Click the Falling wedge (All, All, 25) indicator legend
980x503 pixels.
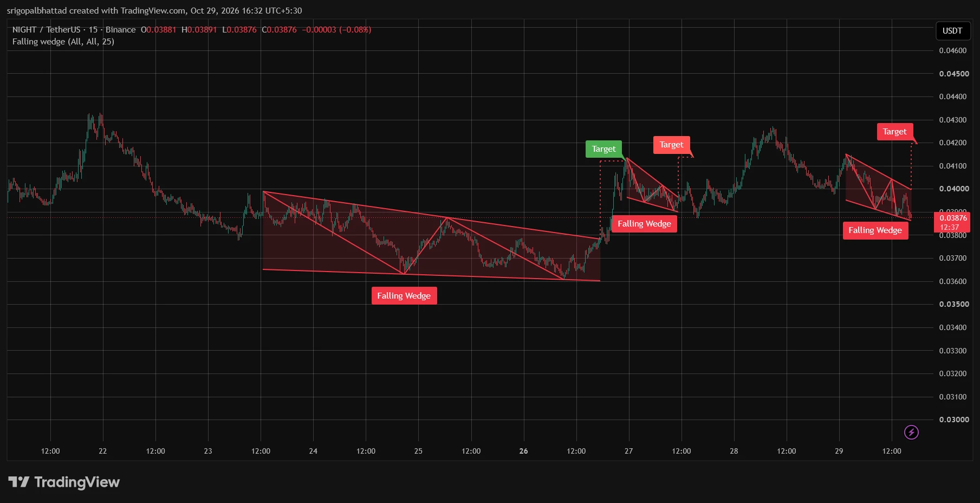pyautogui.click(x=63, y=42)
